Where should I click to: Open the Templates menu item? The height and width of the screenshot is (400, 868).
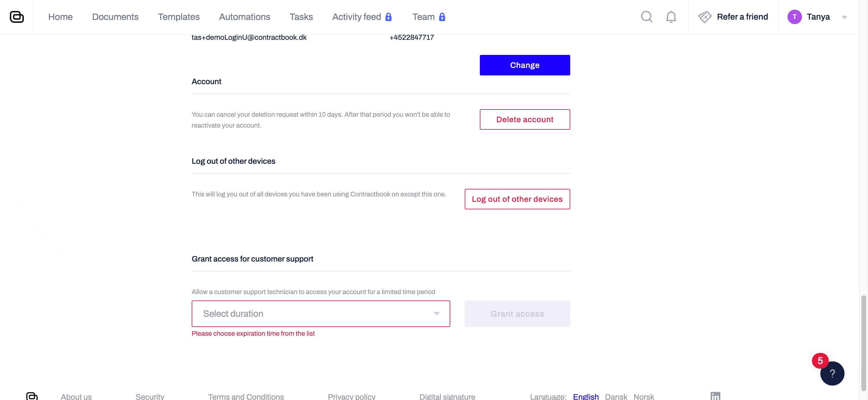tap(179, 17)
